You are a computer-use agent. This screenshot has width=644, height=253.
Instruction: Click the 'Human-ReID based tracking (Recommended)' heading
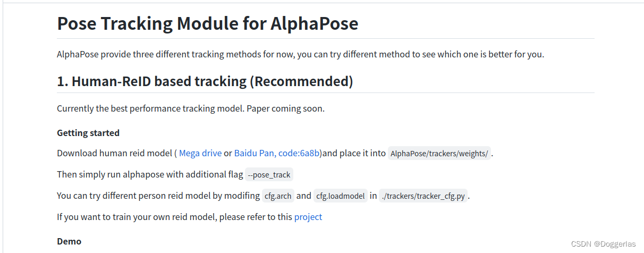(205, 81)
